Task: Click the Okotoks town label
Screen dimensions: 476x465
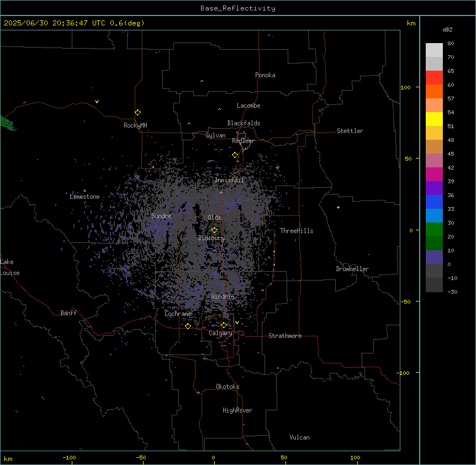Action: point(228,387)
